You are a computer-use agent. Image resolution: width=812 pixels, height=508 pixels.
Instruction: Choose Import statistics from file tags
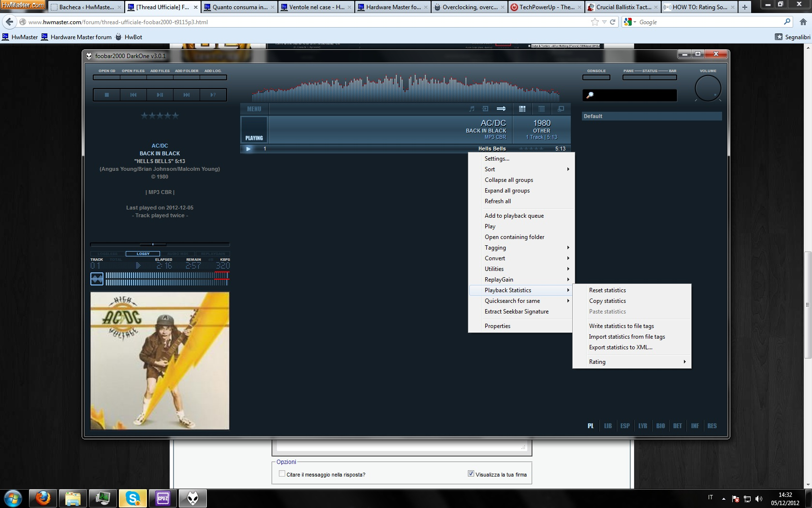(x=632, y=337)
